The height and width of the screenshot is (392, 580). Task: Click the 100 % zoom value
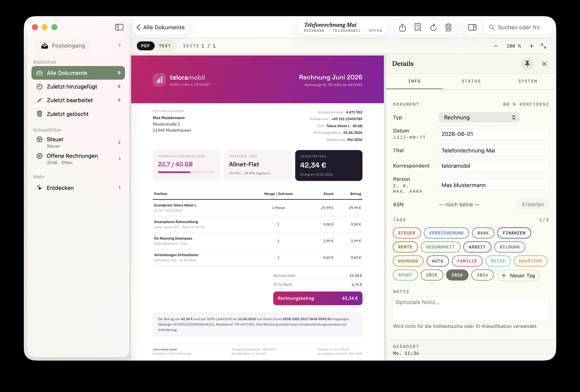pyautogui.click(x=514, y=46)
